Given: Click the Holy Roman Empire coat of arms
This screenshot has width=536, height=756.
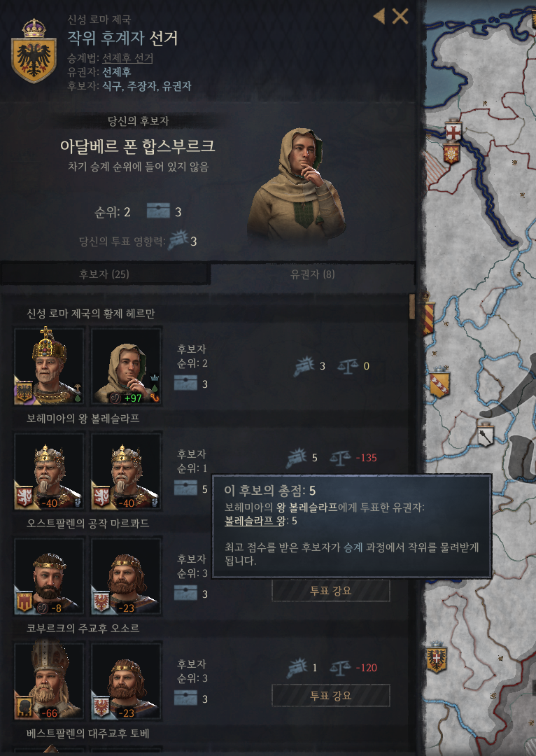Looking at the screenshot, I should click(x=34, y=52).
